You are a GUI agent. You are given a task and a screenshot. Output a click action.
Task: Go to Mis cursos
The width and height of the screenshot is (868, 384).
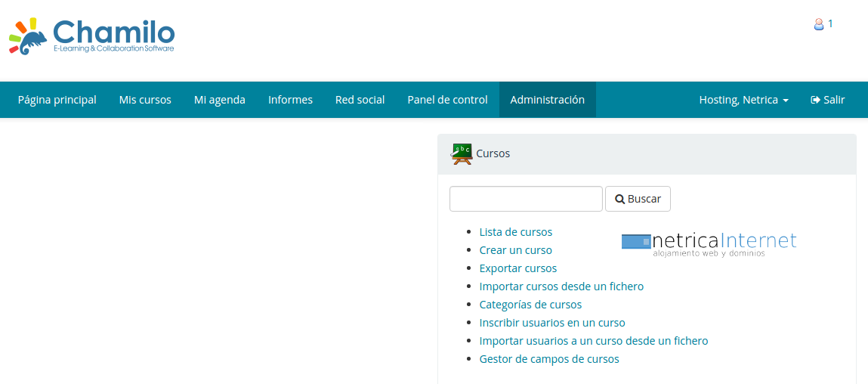145,100
